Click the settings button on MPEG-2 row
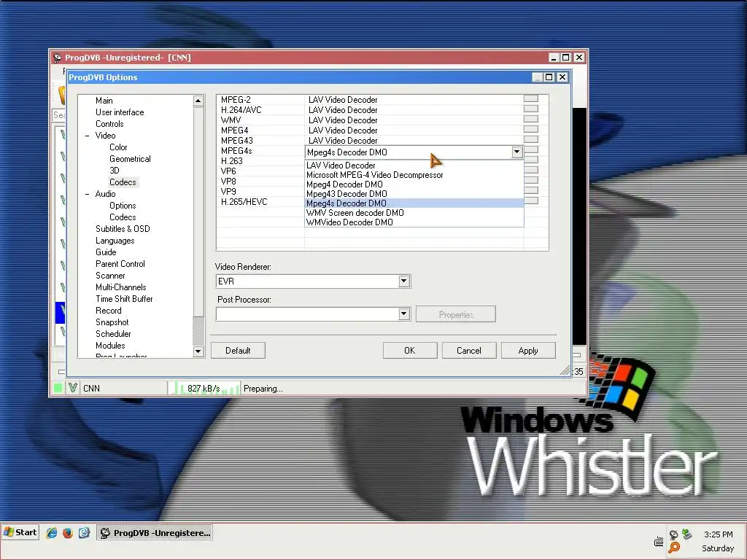 coord(531,98)
